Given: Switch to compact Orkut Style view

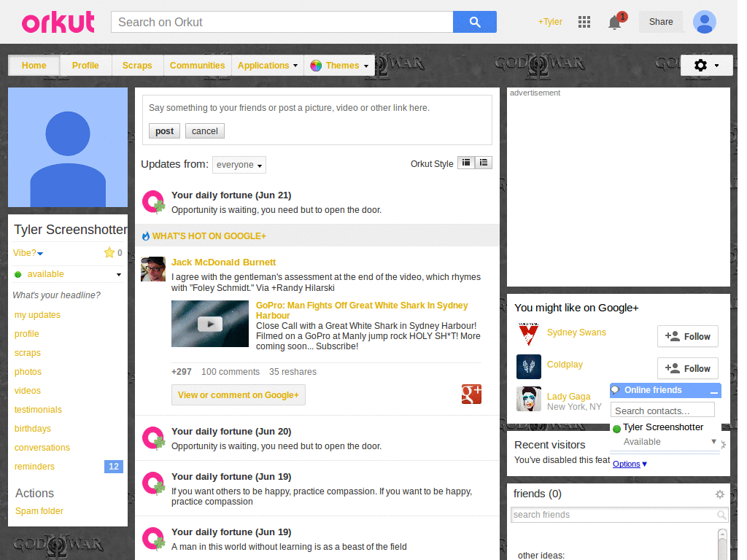Looking at the screenshot, I should coord(466,163).
